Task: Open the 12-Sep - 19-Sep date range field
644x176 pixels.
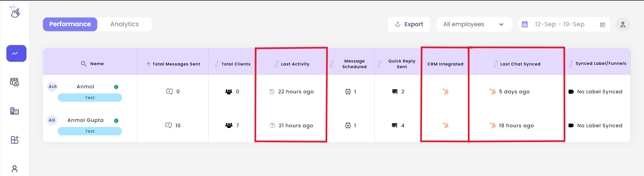Action: (565, 24)
